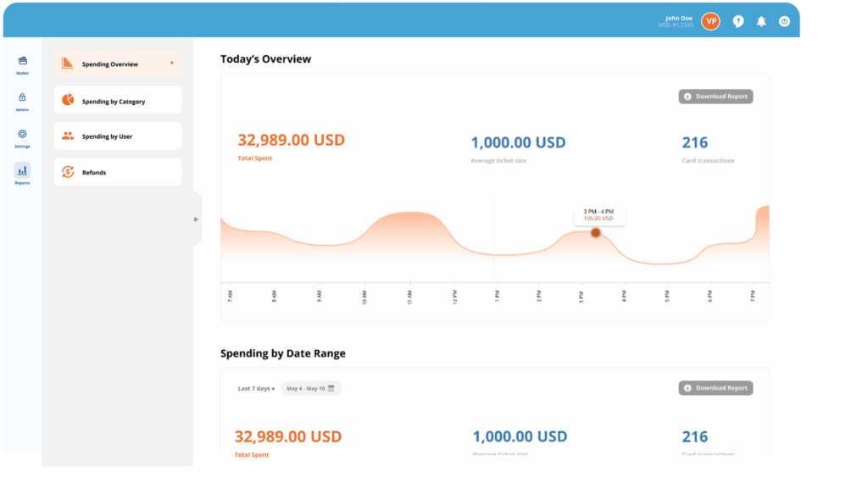Click the help question mark icon
868x488 pixels.
pyautogui.click(x=738, y=21)
